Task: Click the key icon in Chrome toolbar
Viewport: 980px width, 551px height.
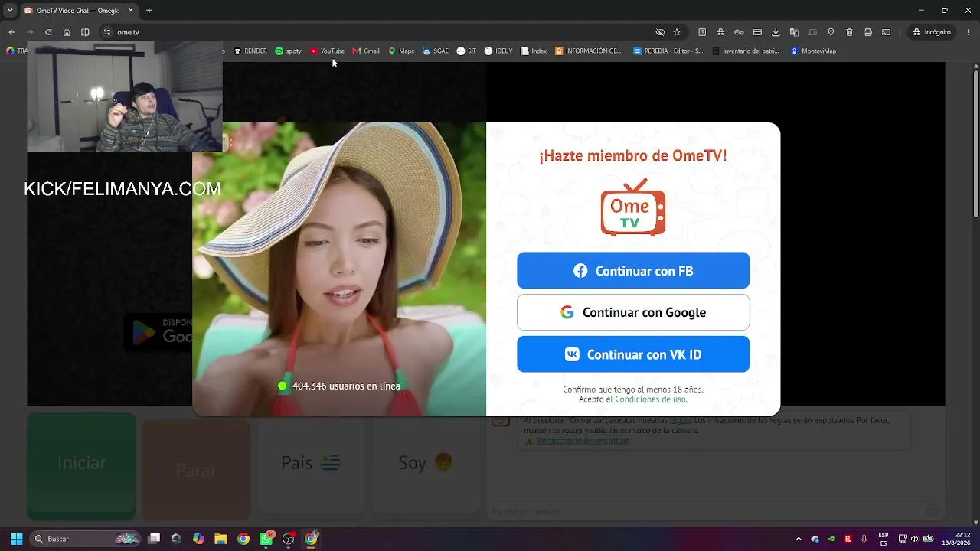Action: pos(739,32)
